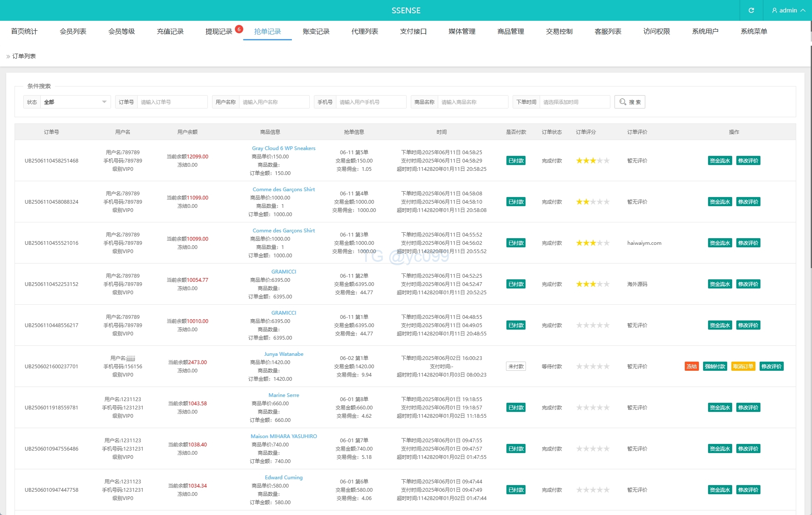Click the red badge on 提现记录

(239, 29)
